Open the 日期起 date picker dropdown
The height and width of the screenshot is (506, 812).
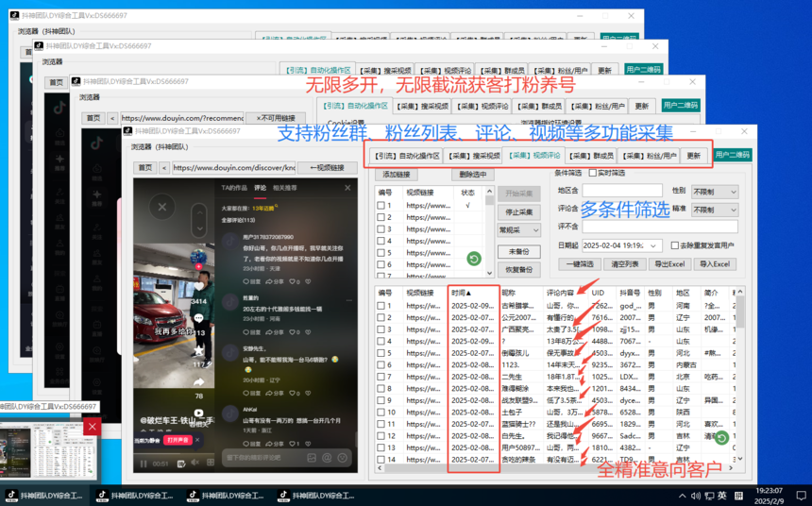pyautogui.click(x=654, y=245)
